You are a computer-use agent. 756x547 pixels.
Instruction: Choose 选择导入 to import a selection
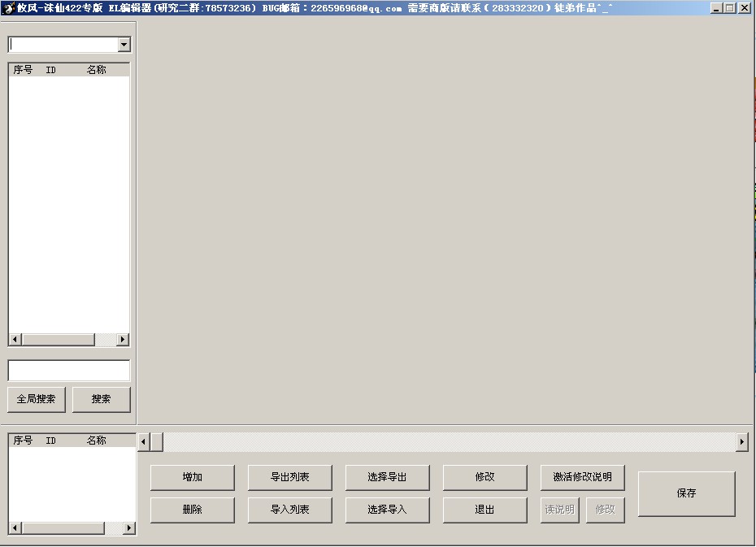387,510
